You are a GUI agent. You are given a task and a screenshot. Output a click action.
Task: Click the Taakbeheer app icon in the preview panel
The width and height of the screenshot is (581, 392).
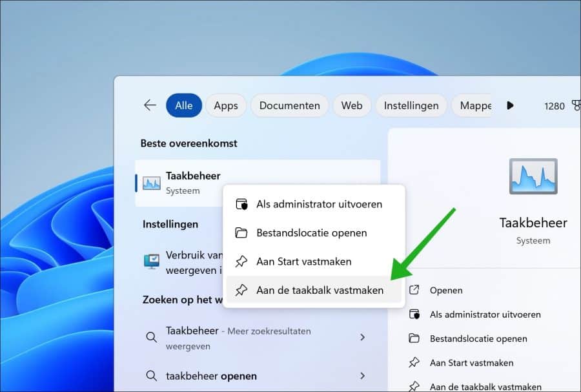pyautogui.click(x=533, y=175)
